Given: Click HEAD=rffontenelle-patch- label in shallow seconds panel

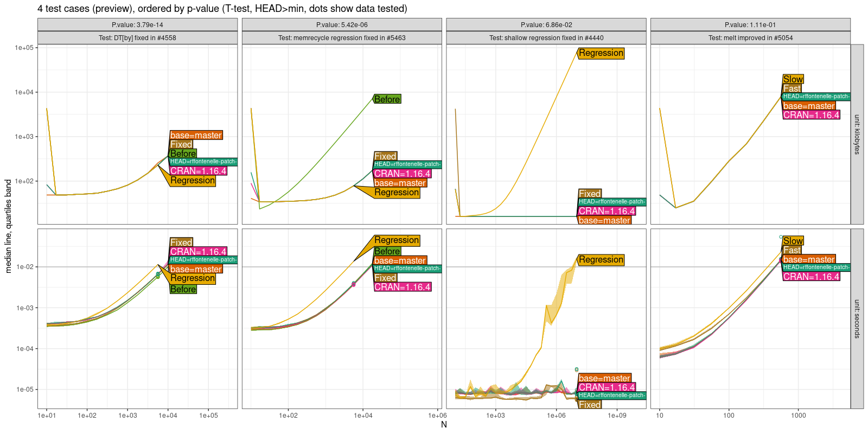Looking at the screenshot, I should point(612,395).
